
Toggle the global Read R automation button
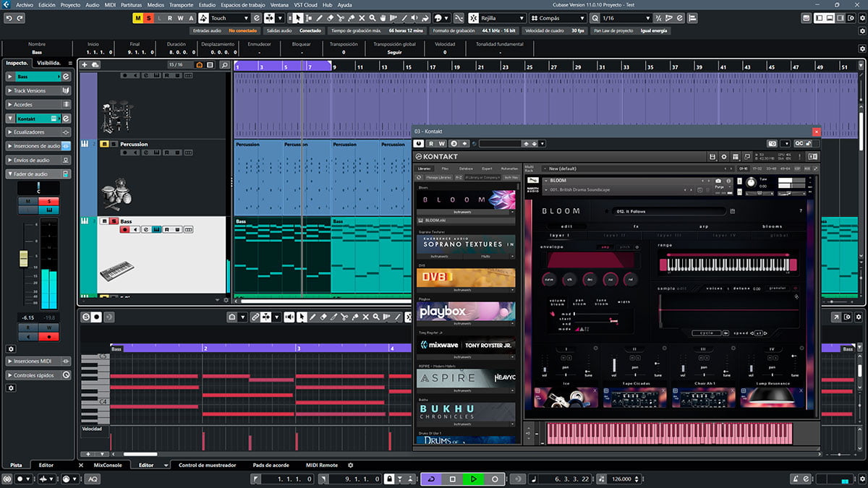pyautogui.click(x=169, y=17)
